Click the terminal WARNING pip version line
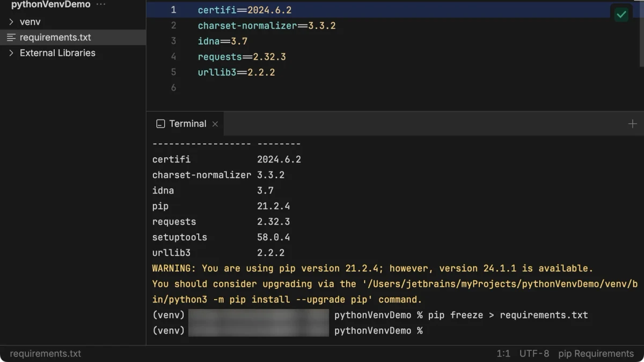 click(372, 269)
